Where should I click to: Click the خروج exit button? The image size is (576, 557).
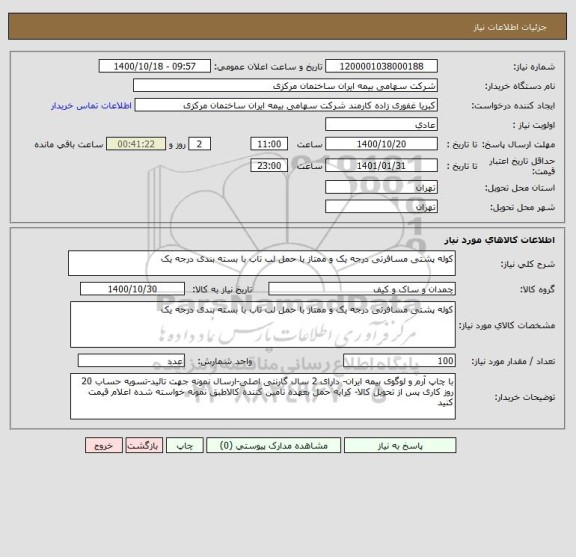pyautogui.click(x=104, y=445)
